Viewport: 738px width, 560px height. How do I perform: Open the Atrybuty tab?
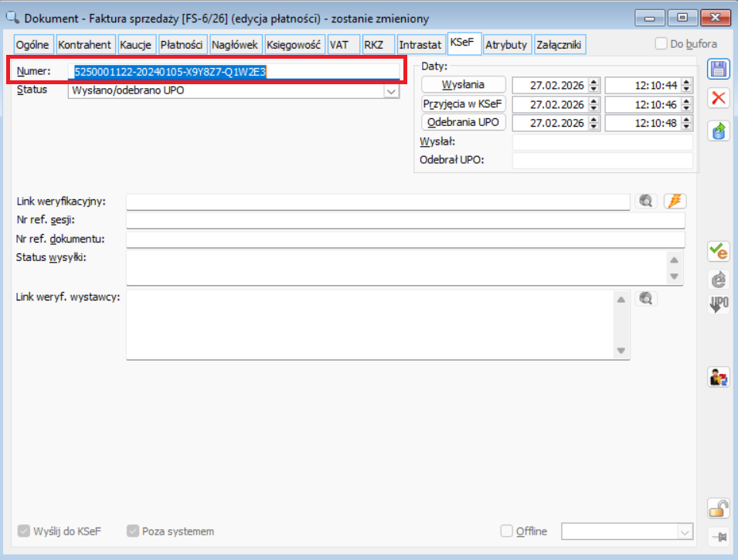[508, 45]
